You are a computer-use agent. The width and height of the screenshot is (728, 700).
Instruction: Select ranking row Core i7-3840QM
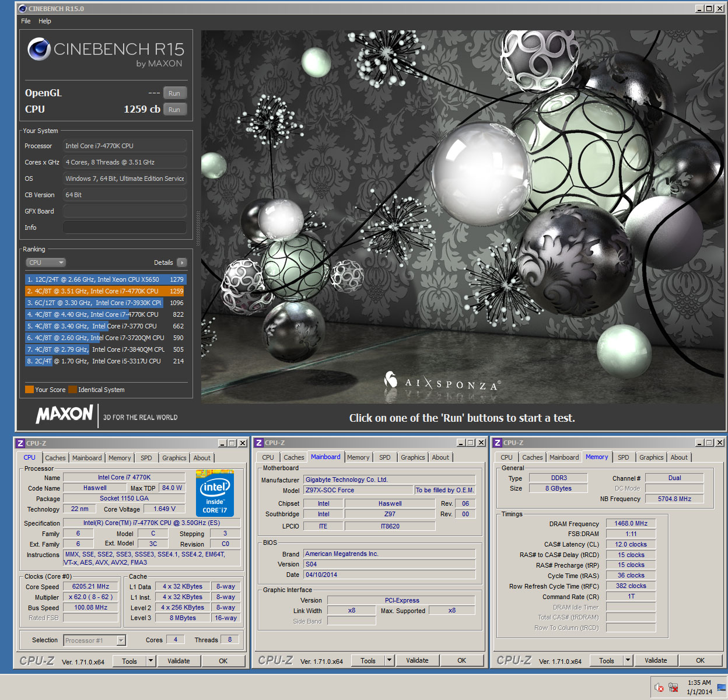pyautogui.click(x=106, y=349)
